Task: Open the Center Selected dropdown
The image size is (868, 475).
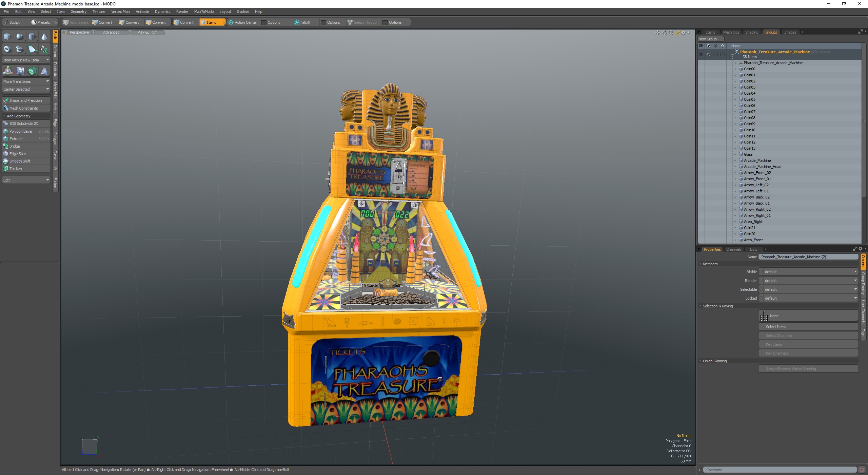Action: pos(26,89)
